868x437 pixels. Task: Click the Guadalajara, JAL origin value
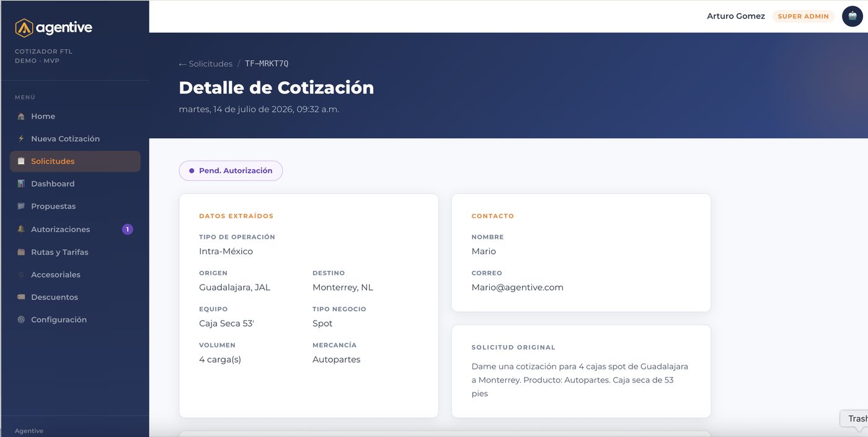(x=234, y=288)
